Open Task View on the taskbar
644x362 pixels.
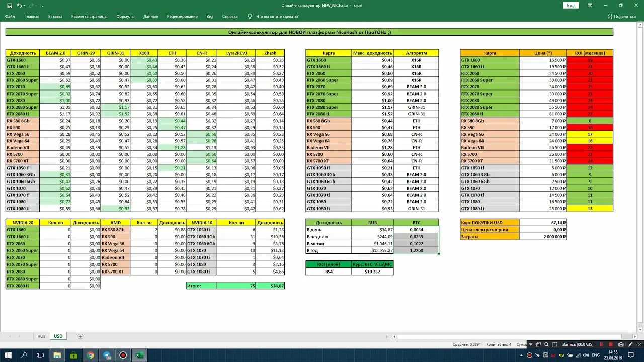coord(41,355)
